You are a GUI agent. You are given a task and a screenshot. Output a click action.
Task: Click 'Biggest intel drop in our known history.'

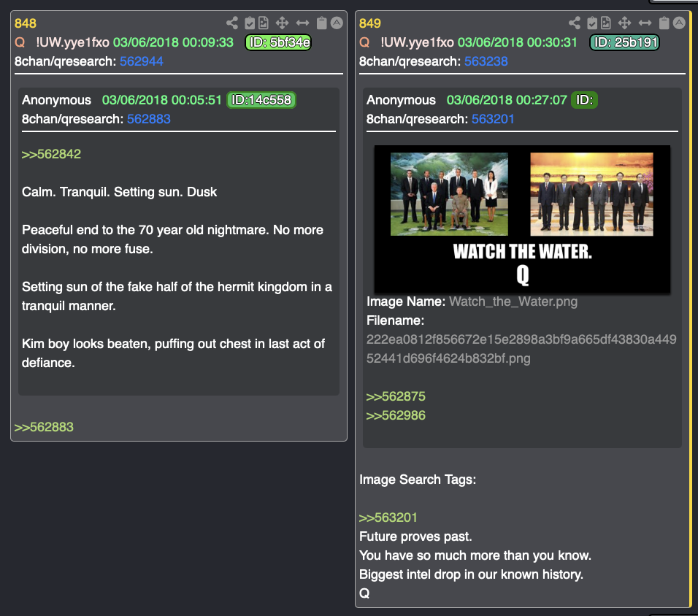pos(471,574)
